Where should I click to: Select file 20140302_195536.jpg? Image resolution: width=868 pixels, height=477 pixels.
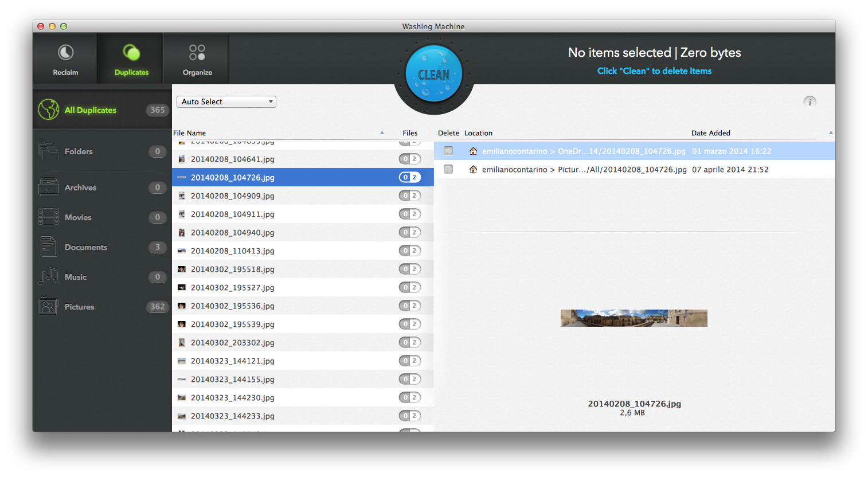click(303, 306)
